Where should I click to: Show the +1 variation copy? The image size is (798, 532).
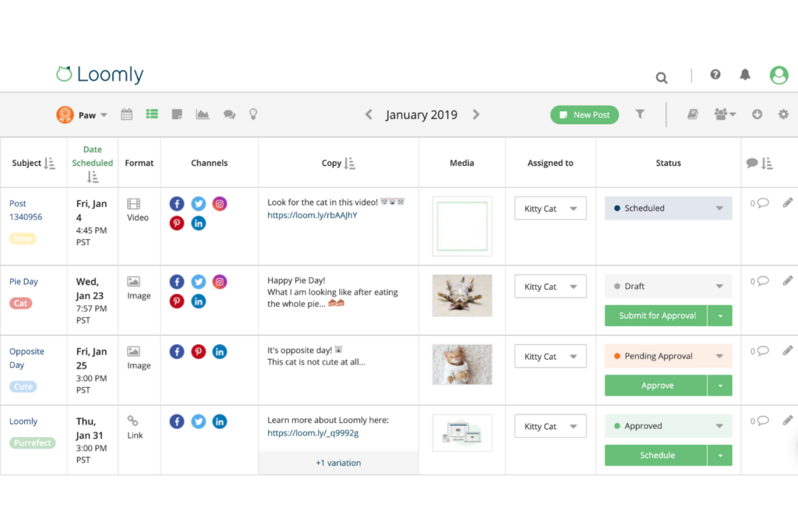click(338, 463)
